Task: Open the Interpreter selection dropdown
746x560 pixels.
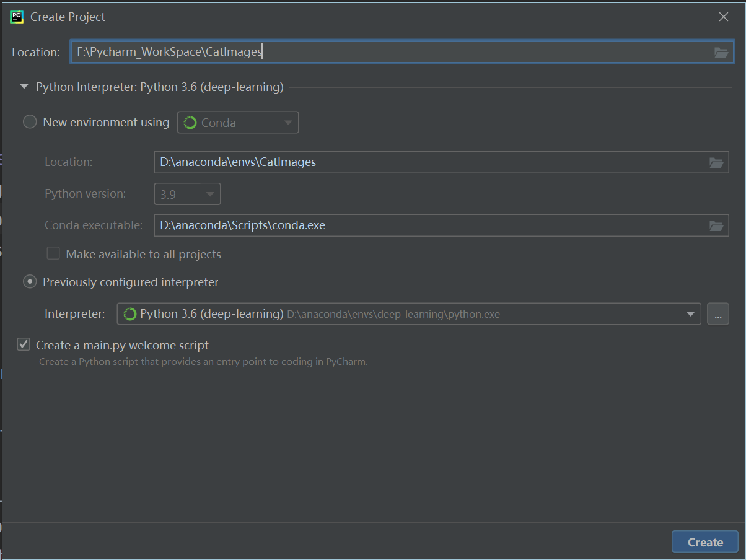Action: point(409,314)
